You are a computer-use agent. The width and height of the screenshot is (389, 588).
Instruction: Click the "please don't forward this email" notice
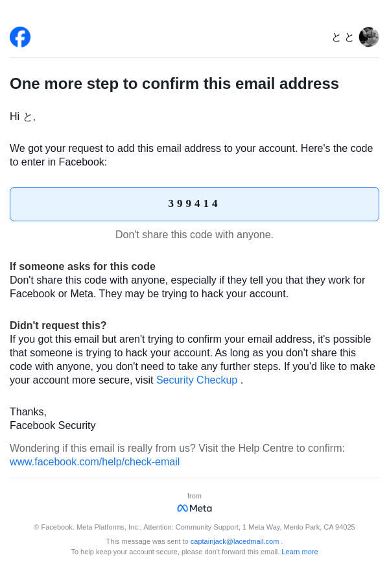[175, 552]
